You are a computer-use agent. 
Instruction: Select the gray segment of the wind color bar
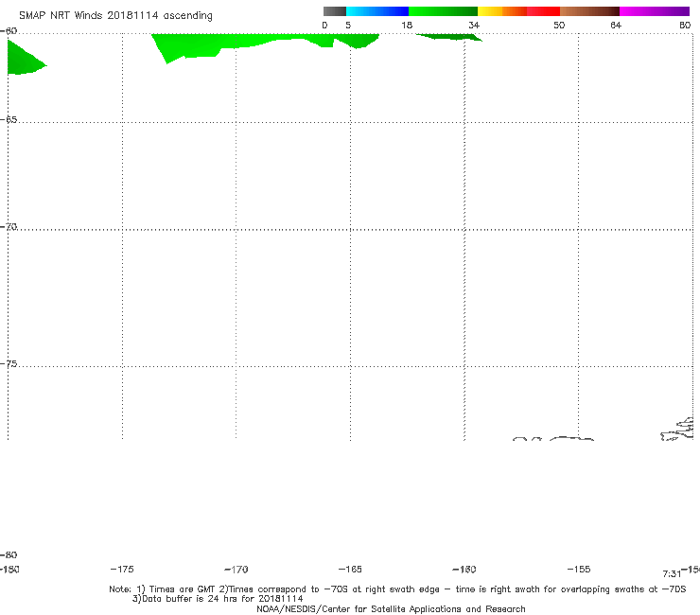(x=335, y=11)
